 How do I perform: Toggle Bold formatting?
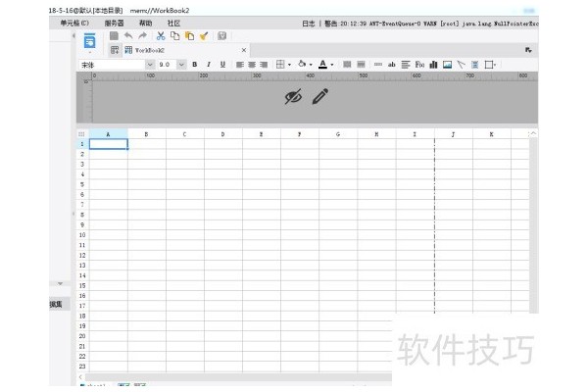click(x=194, y=65)
